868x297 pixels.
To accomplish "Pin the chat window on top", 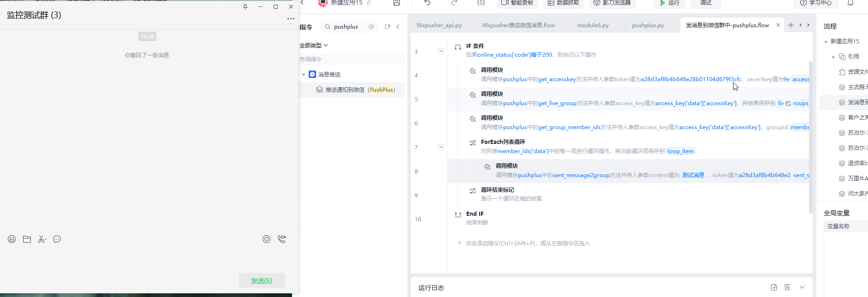I will (245, 7).
